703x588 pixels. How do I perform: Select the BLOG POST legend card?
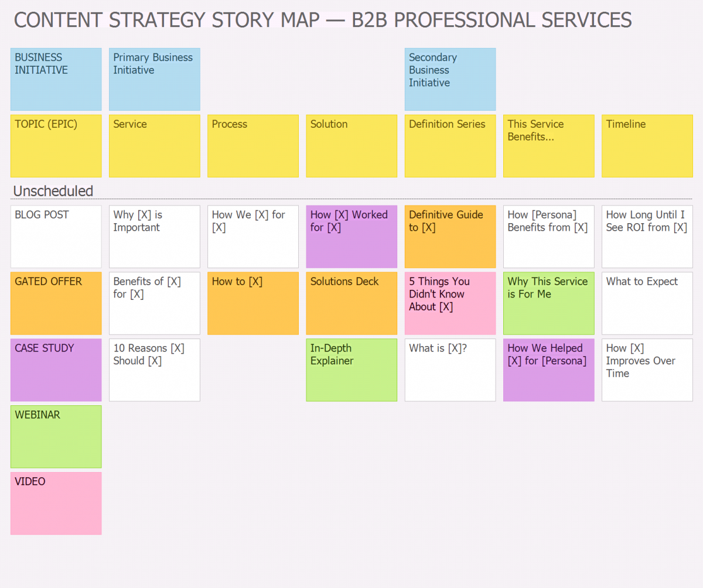[x=56, y=237]
